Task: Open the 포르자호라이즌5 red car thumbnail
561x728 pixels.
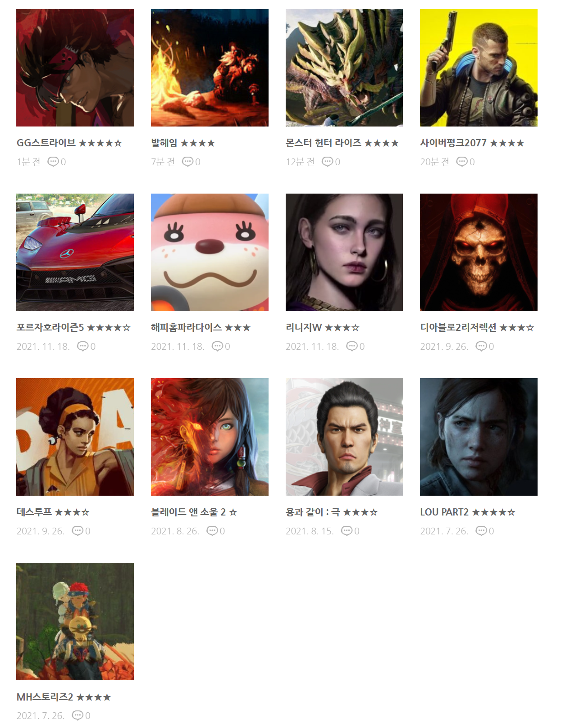Action: (75, 252)
